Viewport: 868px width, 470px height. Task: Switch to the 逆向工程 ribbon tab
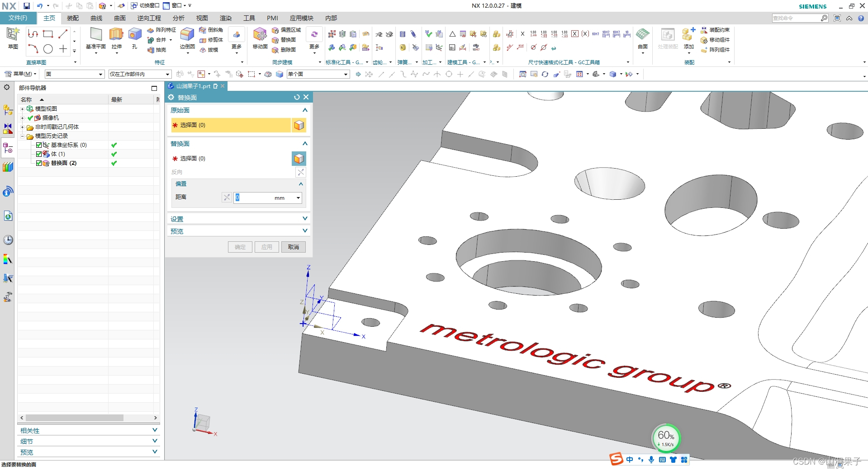[149, 18]
